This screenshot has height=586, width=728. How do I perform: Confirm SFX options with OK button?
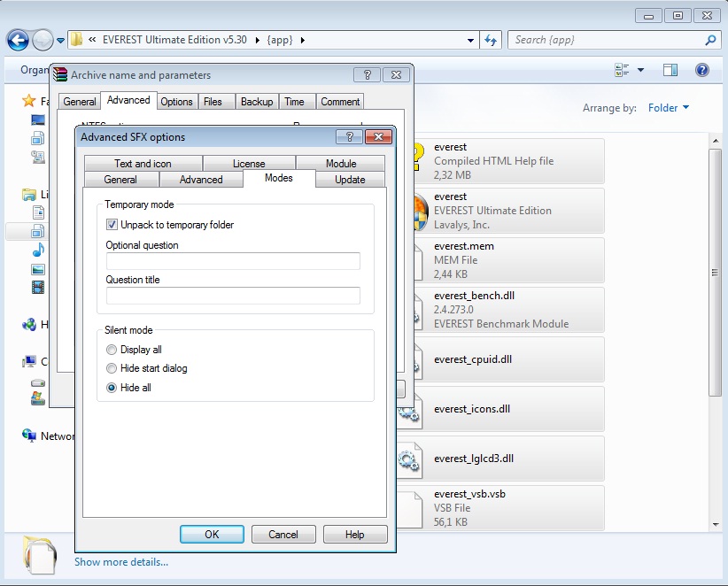[212, 535]
